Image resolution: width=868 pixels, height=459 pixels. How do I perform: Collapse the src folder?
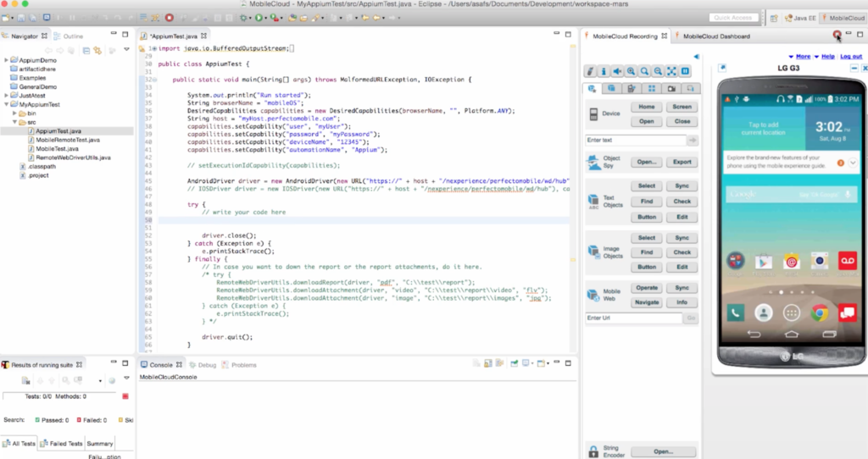(15, 122)
